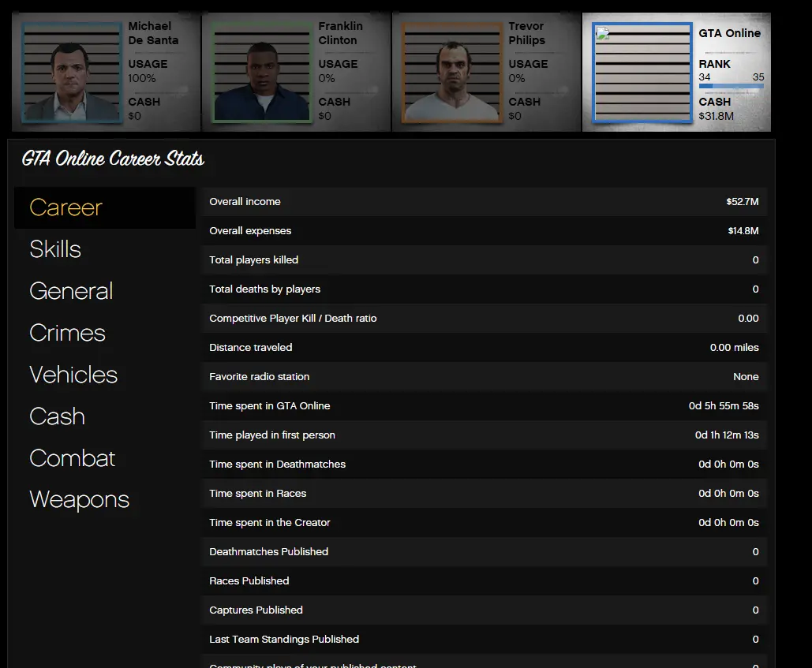812x668 pixels.
Task: Click the GTA Online card title
Action: tap(729, 33)
